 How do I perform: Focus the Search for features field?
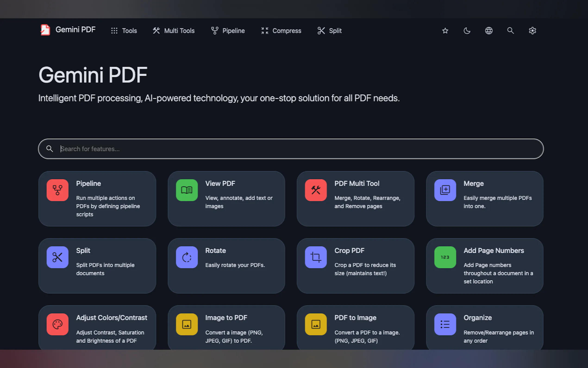click(291, 149)
